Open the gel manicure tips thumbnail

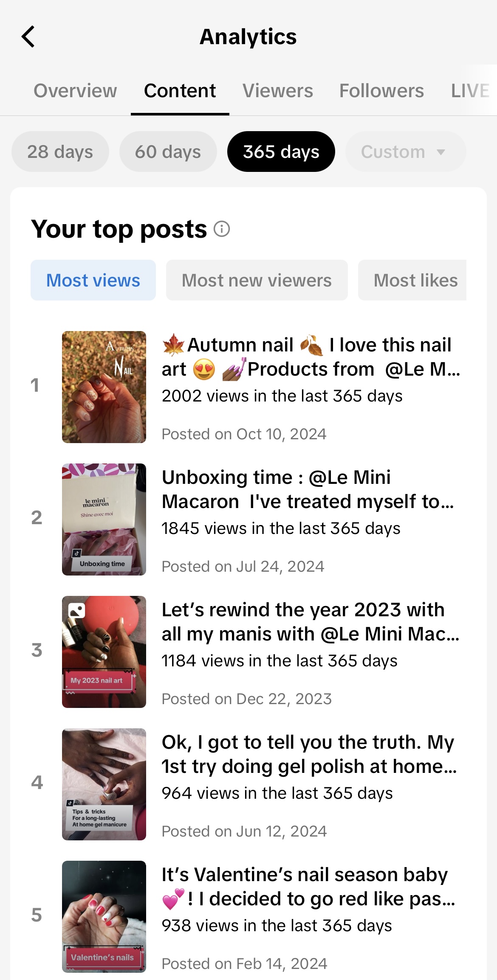(104, 784)
